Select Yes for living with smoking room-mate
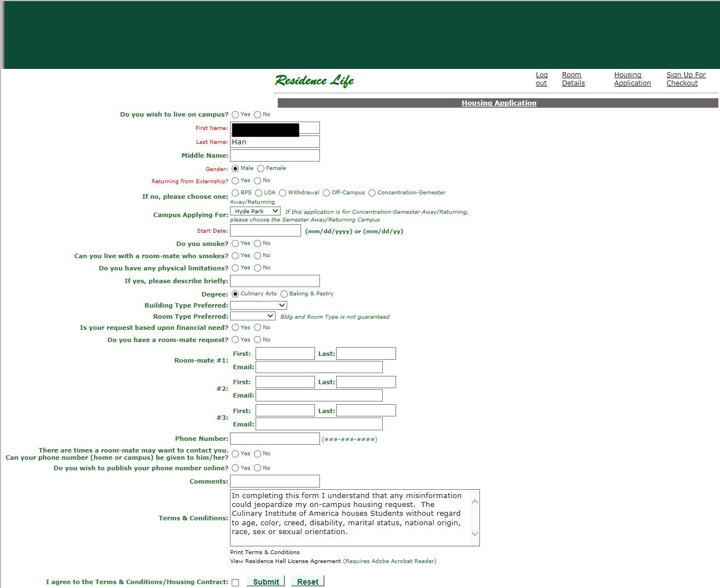This screenshot has height=588, width=720. (x=236, y=255)
